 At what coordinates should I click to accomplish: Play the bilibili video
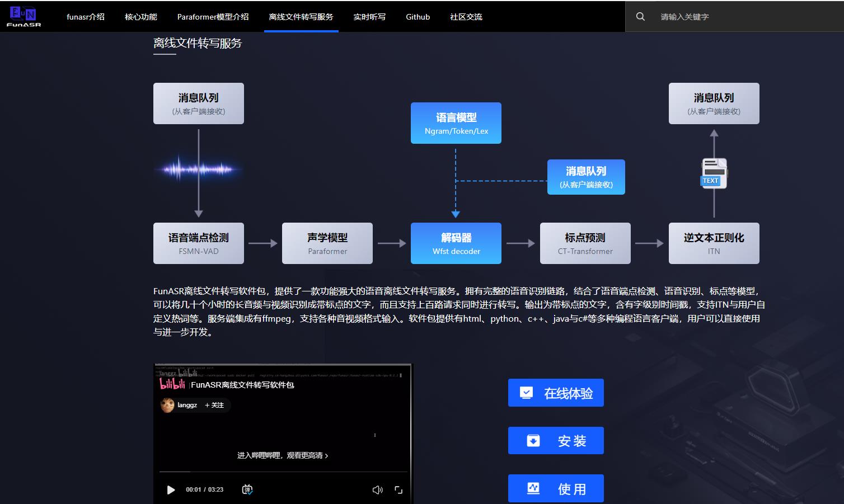171,490
